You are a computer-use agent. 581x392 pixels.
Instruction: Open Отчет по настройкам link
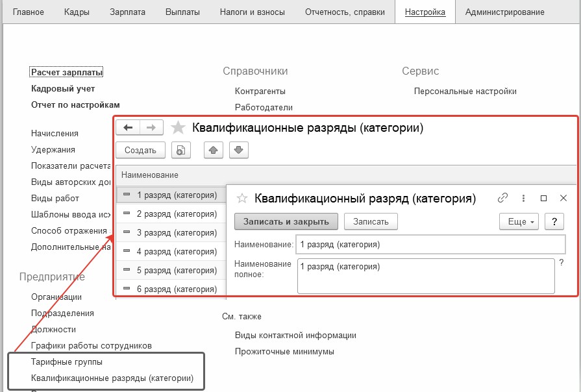point(75,105)
